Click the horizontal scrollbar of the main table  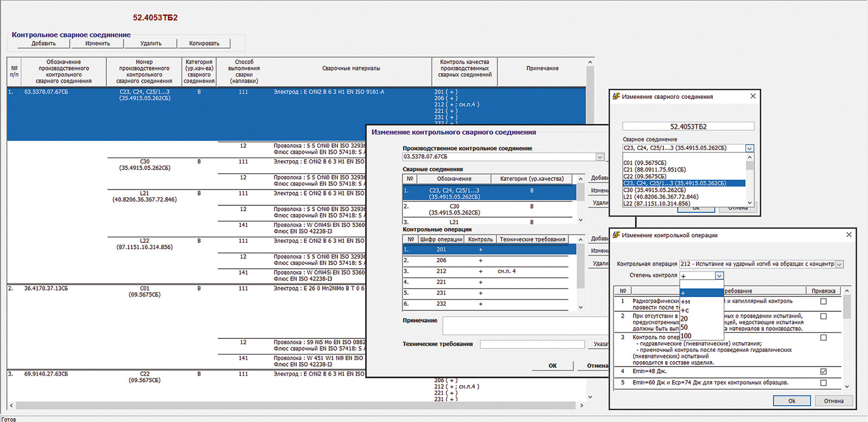[293, 406]
